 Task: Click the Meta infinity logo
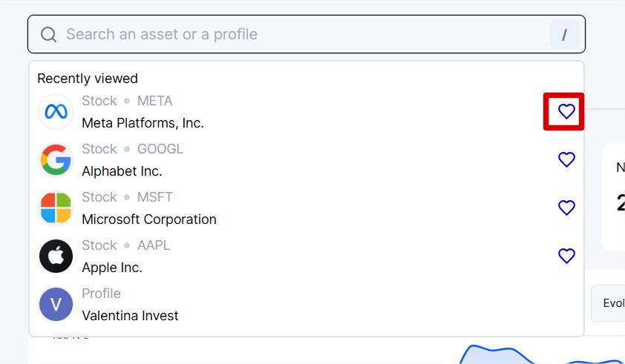point(56,112)
